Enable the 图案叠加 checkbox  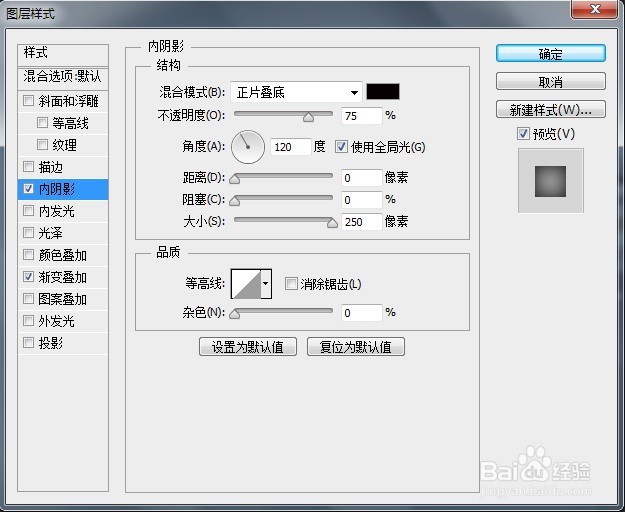point(28,298)
